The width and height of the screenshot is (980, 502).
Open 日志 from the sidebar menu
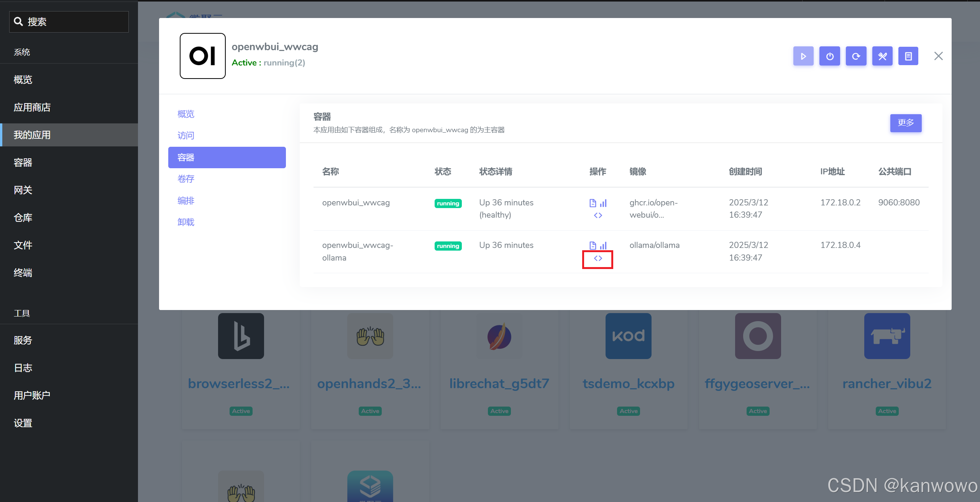click(23, 367)
